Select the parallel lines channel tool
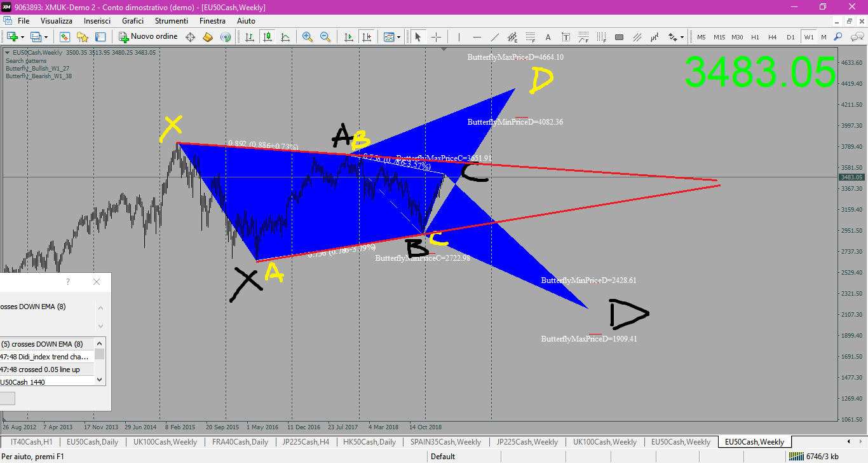The width and height of the screenshot is (868, 463). 637,37
